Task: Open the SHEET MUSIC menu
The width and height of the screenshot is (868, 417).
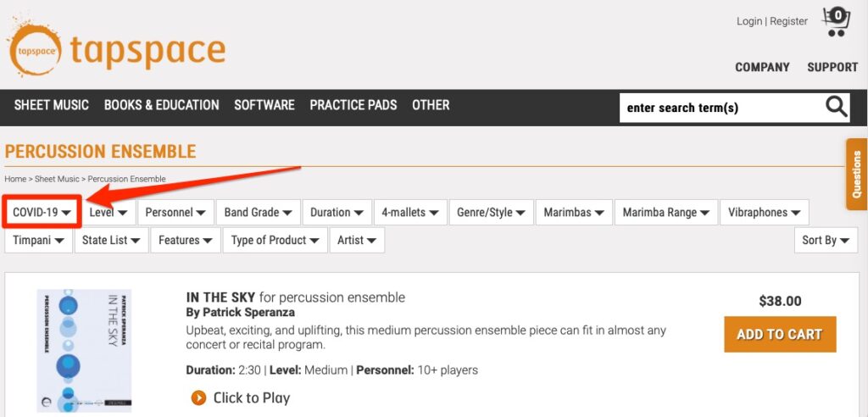Action: coord(52,105)
